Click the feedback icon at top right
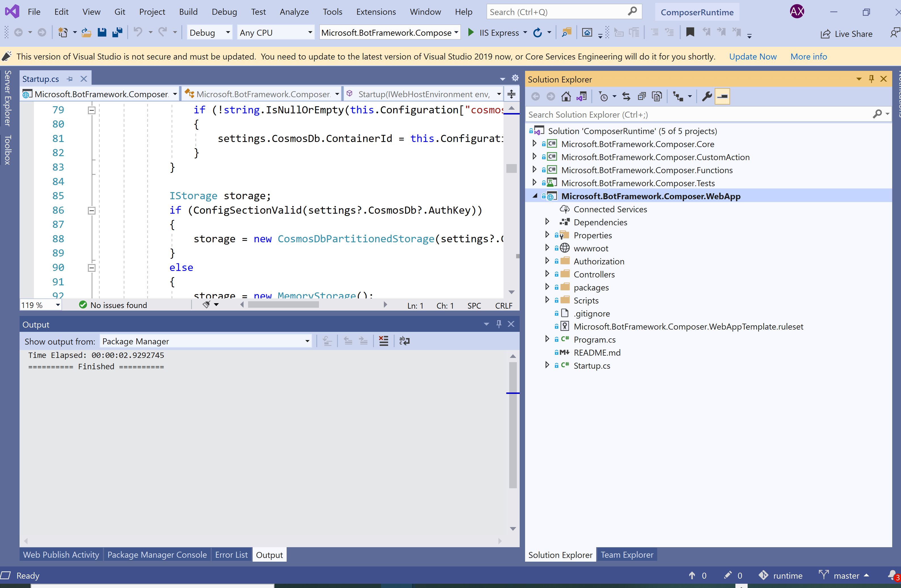This screenshot has width=901, height=588. [895, 33]
